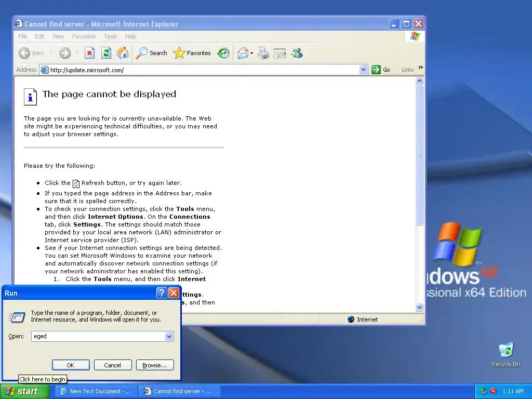Image resolution: width=532 pixels, height=399 pixels.
Task: Open Search pane with magnifier icon
Action: click(x=141, y=53)
